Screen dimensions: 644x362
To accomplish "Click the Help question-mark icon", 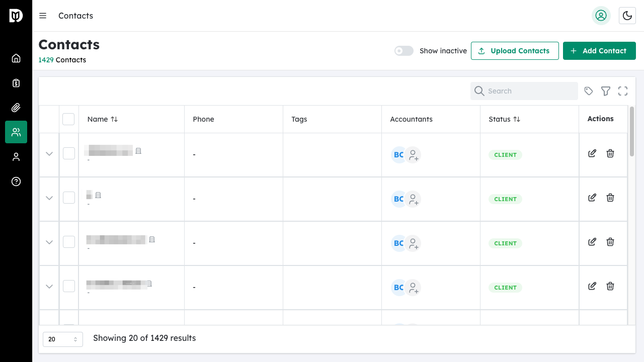I will pyautogui.click(x=16, y=182).
